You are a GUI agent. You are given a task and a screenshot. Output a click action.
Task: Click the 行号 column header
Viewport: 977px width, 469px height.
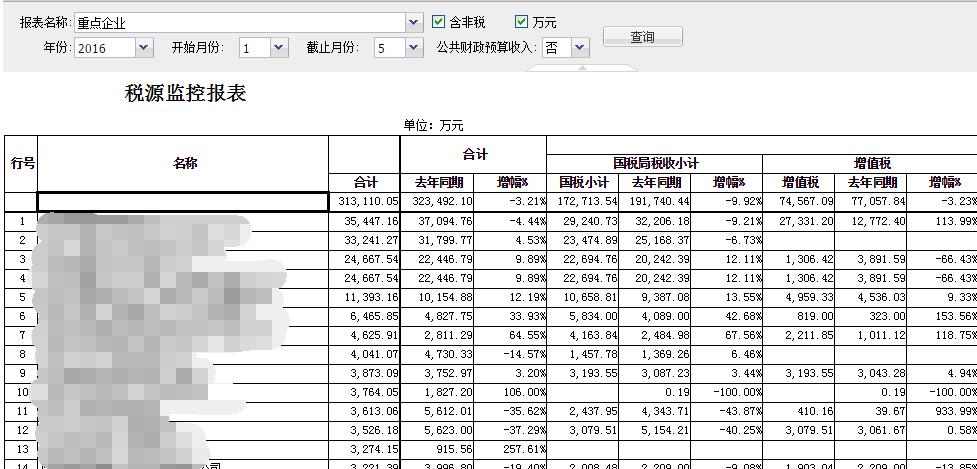[21, 164]
